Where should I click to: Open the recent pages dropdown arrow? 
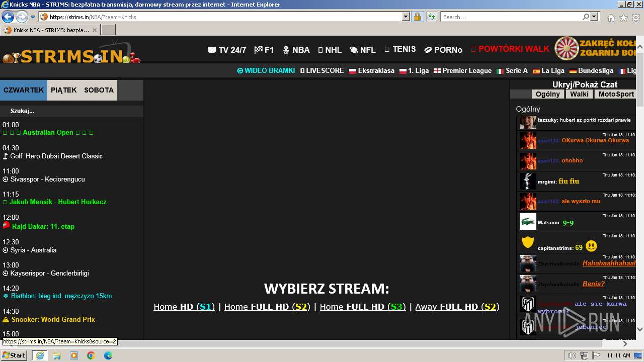pos(33,17)
